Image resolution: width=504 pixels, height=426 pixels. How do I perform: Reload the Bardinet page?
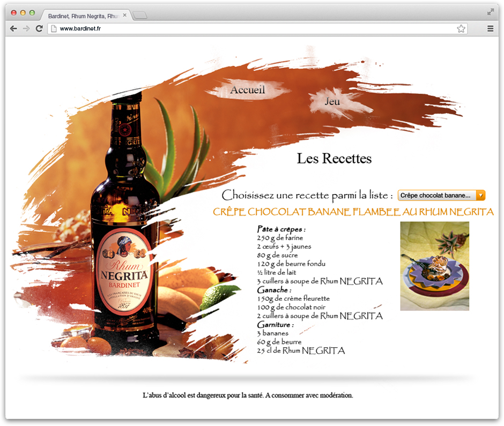click(39, 28)
